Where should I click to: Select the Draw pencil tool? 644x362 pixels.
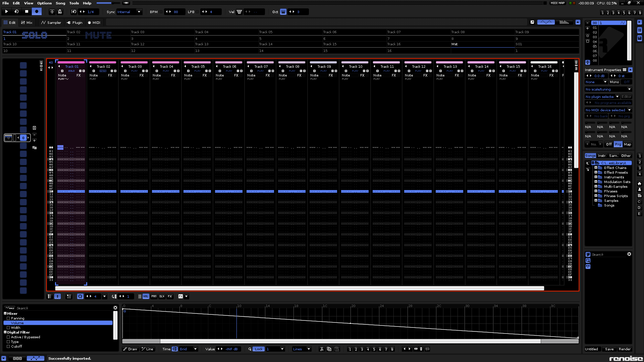(130, 349)
